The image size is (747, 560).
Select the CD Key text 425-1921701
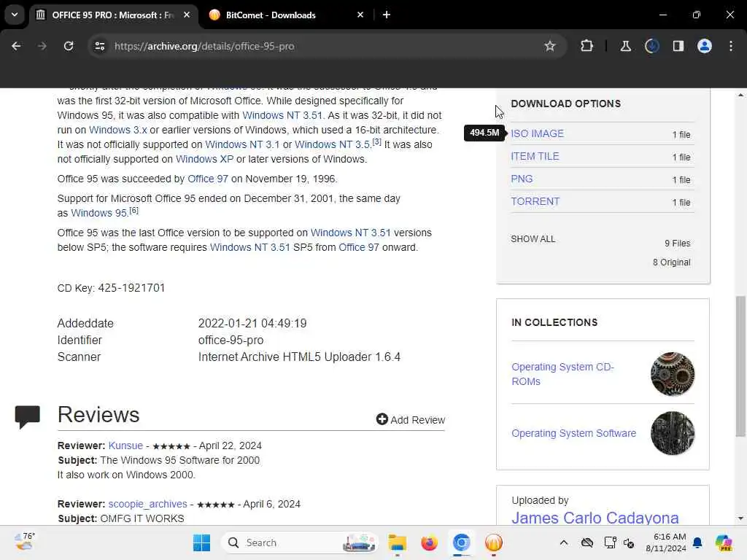[x=131, y=288]
